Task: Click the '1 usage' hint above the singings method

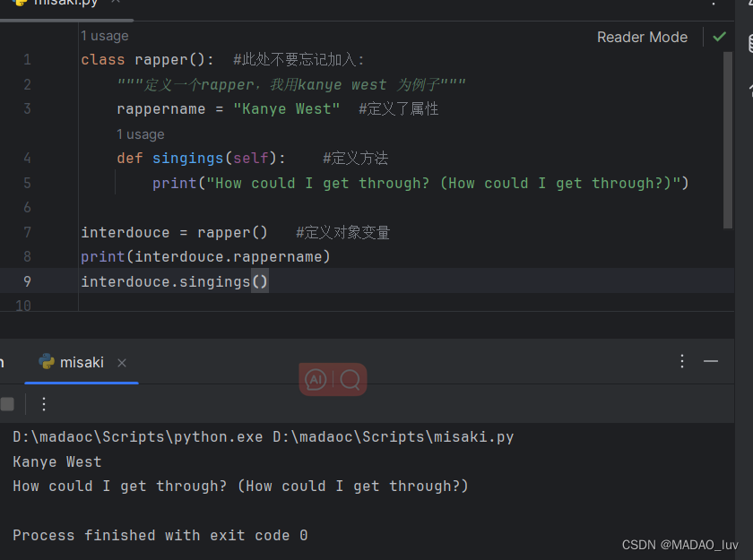Action: point(140,134)
